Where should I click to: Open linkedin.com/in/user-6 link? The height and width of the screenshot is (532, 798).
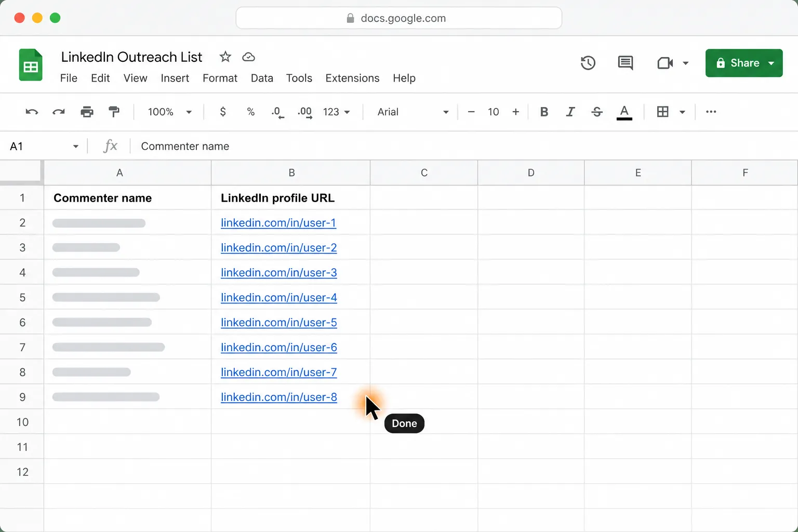[x=279, y=348]
